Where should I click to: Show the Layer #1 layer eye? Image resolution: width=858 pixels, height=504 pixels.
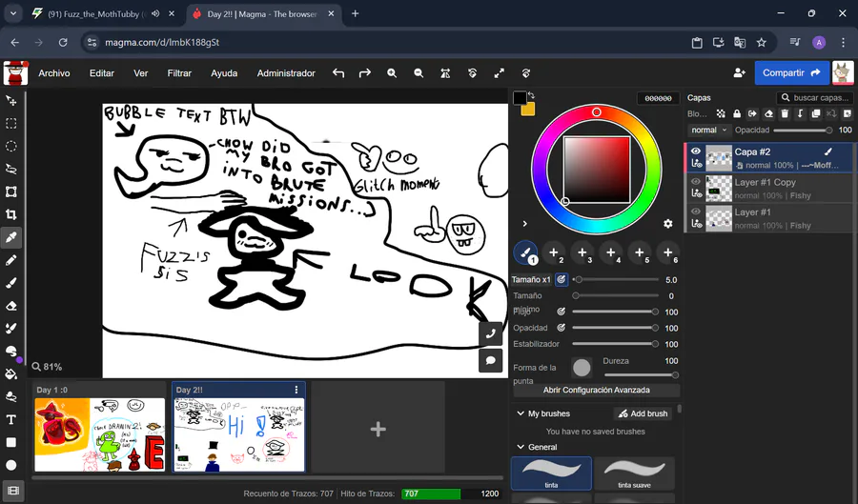point(696,212)
